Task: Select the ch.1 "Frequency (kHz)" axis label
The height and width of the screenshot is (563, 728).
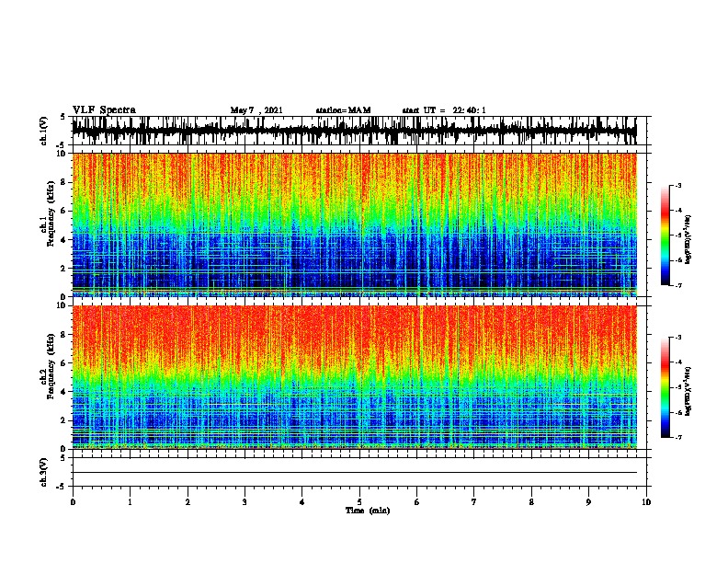Action: pos(51,214)
